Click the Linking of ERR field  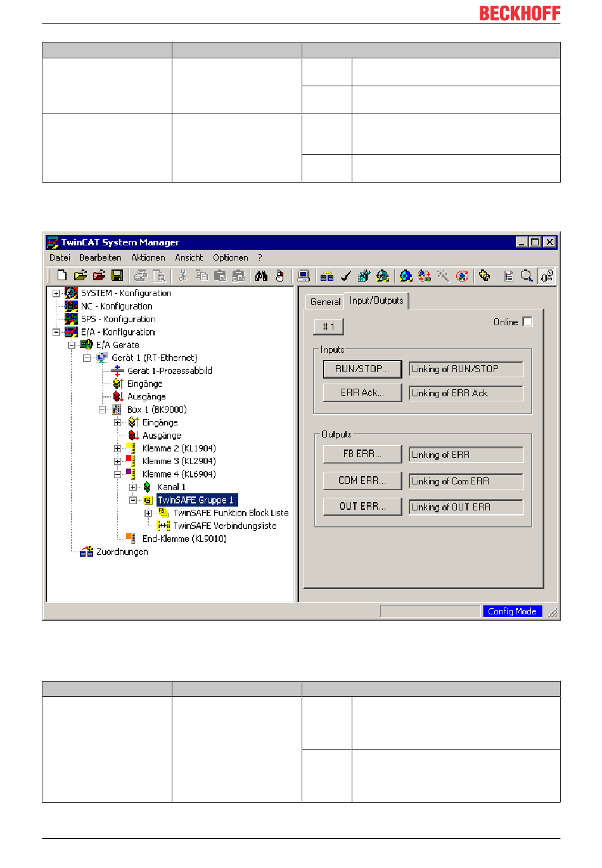466,455
